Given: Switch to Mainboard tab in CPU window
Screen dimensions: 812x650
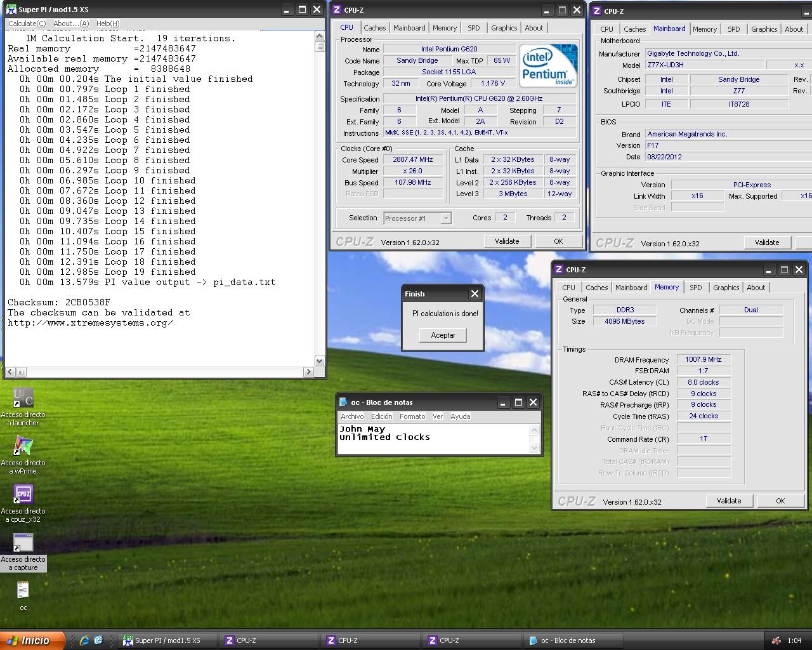Looking at the screenshot, I should pos(409,28).
